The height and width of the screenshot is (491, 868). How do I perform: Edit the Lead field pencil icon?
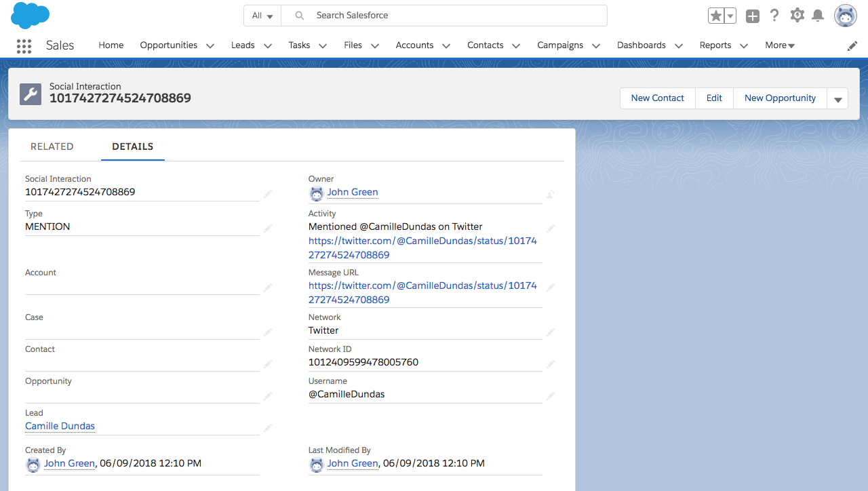(268, 428)
